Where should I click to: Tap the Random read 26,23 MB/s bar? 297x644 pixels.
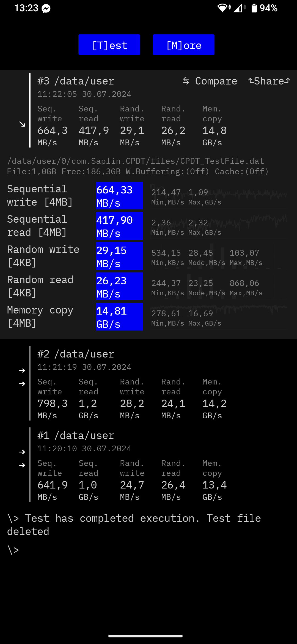(119, 286)
